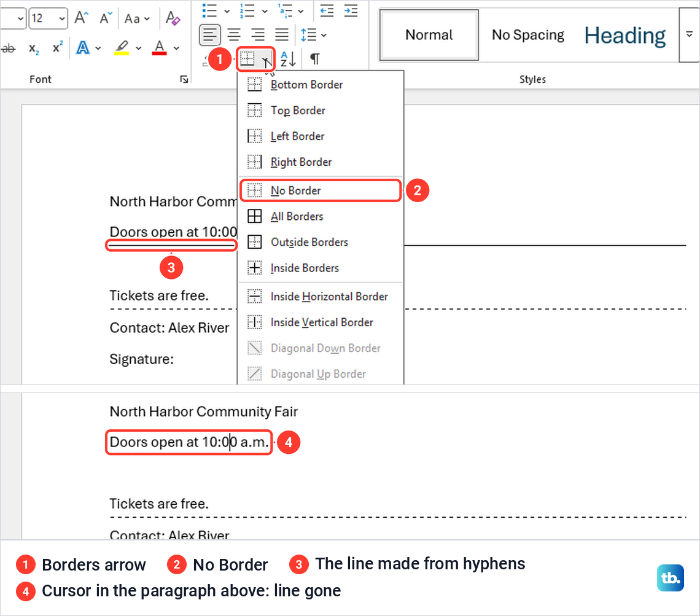The width and height of the screenshot is (700, 616).
Task: Click 'North Harbor Community Fair' in lower document
Action: click(x=204, y=411)
